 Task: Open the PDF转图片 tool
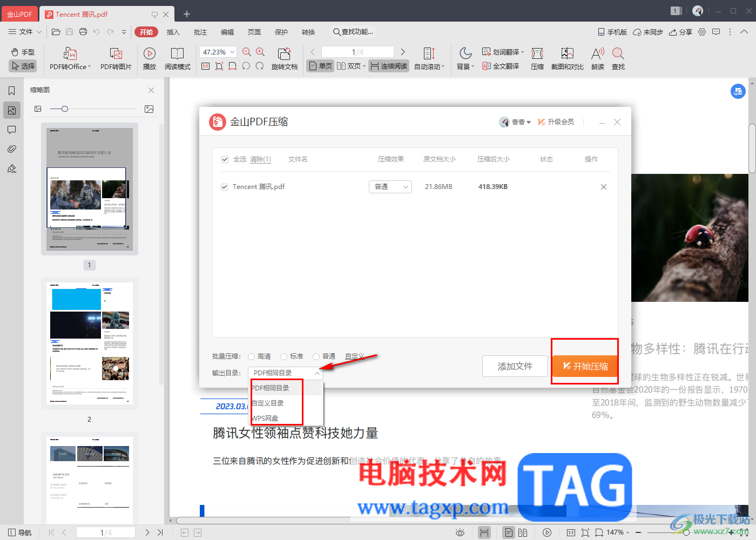(x=116, y=59)
